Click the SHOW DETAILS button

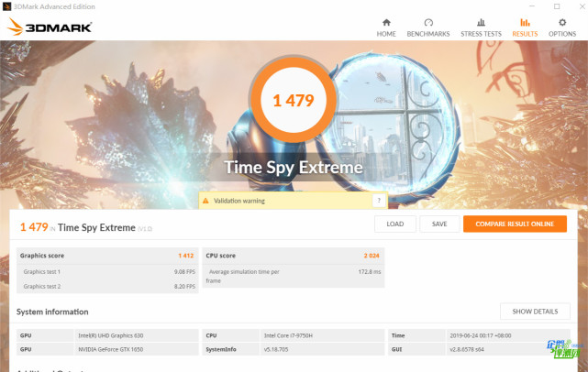535,312
